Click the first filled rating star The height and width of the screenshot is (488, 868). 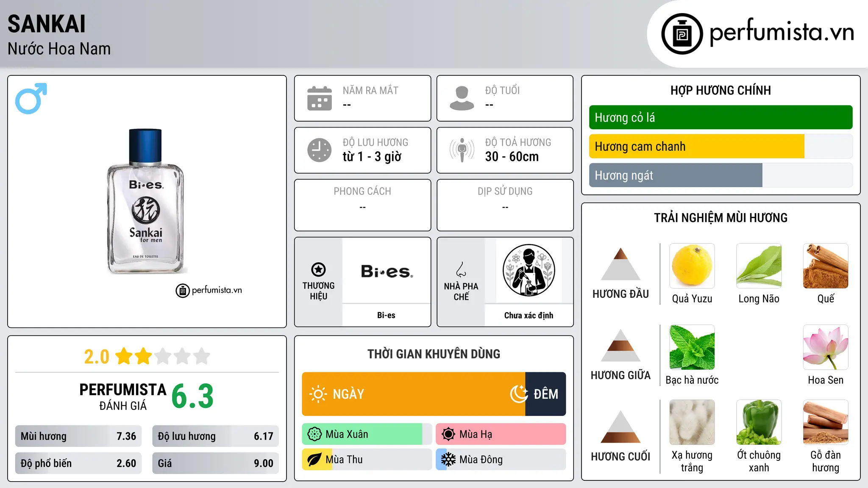click(124, 356)
